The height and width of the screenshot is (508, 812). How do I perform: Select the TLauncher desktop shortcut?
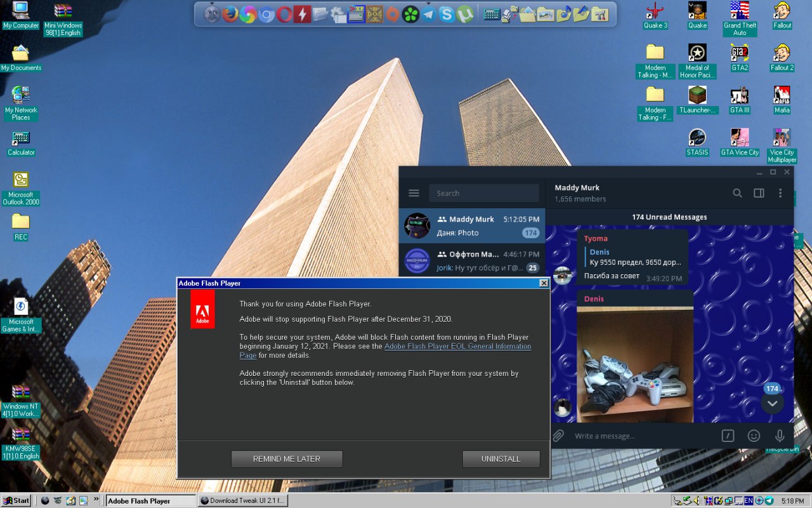pyautogui.click(x=697, y=100)
